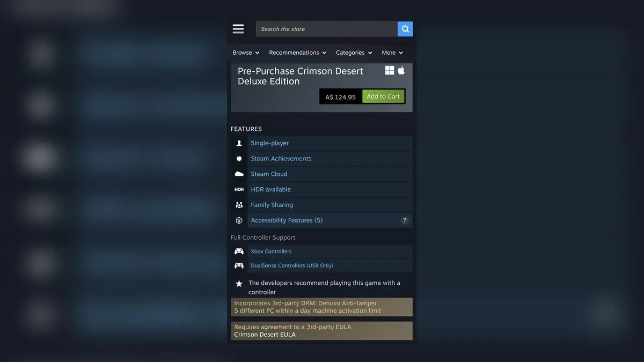The height and width of the screenshot is (362, 644).
Task: Click the Accessibility Features help question mark
Action: click(404, 220)
